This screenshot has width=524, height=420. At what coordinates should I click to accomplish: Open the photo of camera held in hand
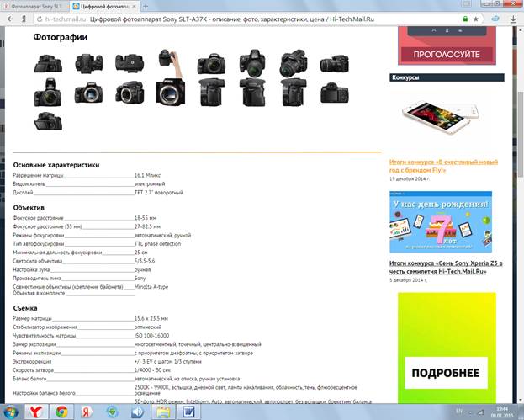(x=171, y=63)
